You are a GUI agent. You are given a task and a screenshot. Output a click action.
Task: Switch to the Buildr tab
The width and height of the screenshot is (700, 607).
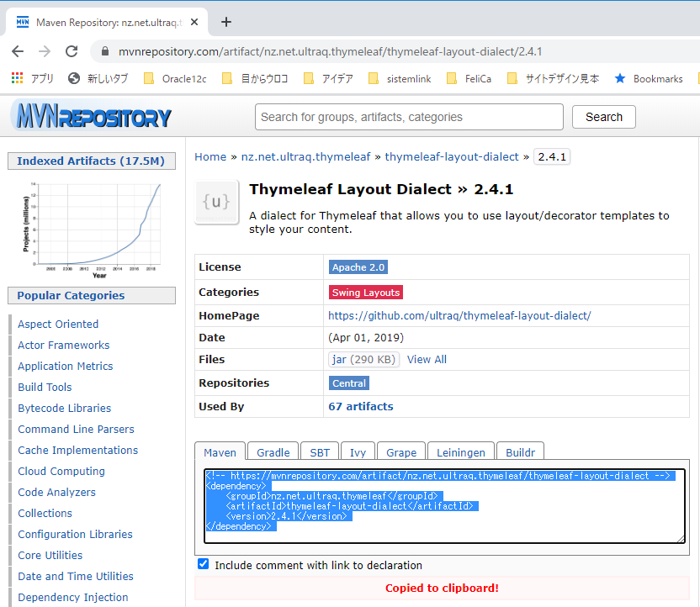(520, 451)
